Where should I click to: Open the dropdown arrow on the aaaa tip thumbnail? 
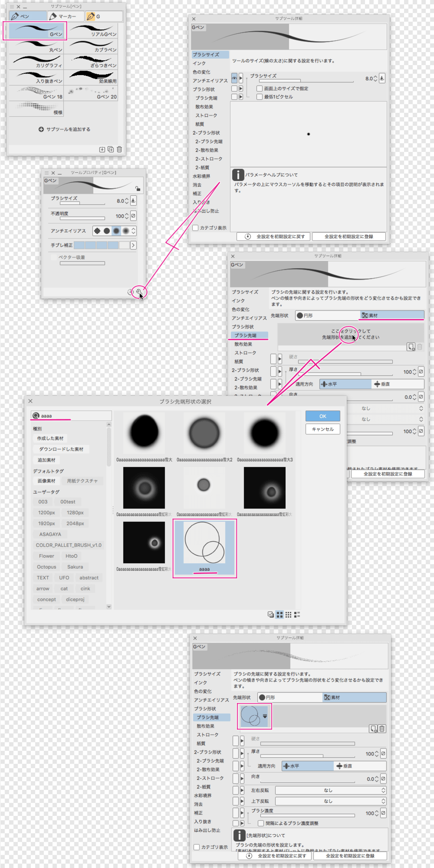(x=265, y=716)
